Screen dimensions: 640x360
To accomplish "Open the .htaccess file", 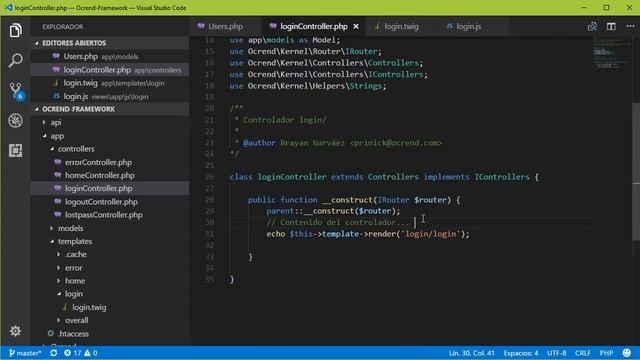I will (110, 333).
